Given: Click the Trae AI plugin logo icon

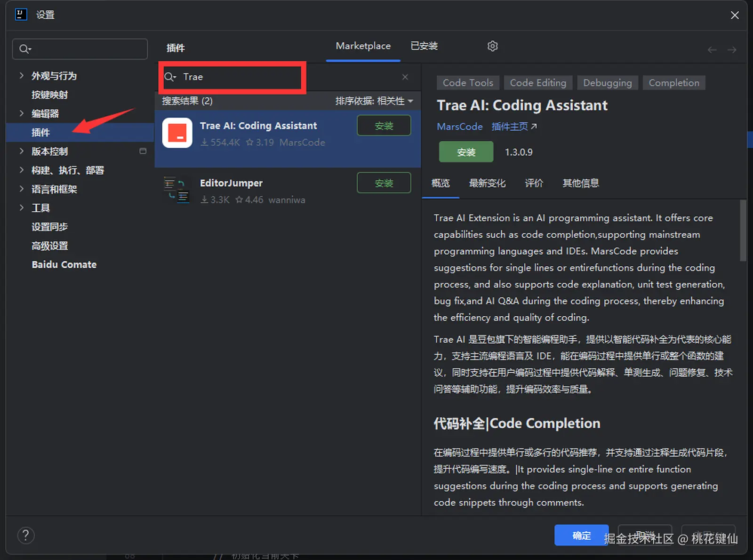Looking at the screenshot, I should (x=177, y=133).
